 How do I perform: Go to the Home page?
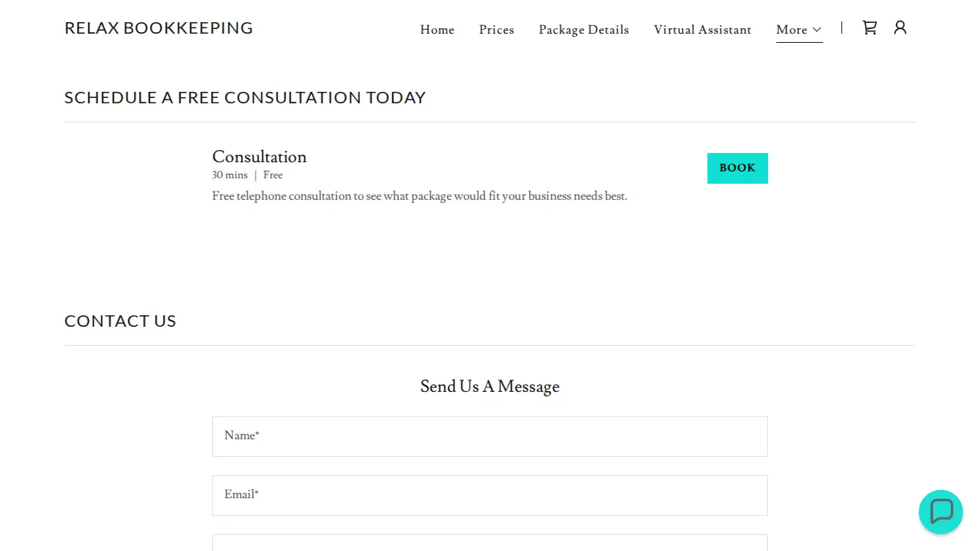[437, 30]
